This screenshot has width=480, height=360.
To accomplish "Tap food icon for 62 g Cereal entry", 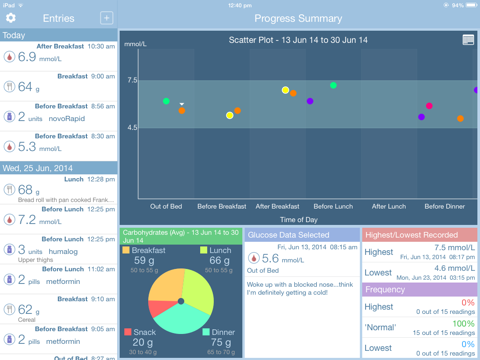I will [x=10, y=309].
